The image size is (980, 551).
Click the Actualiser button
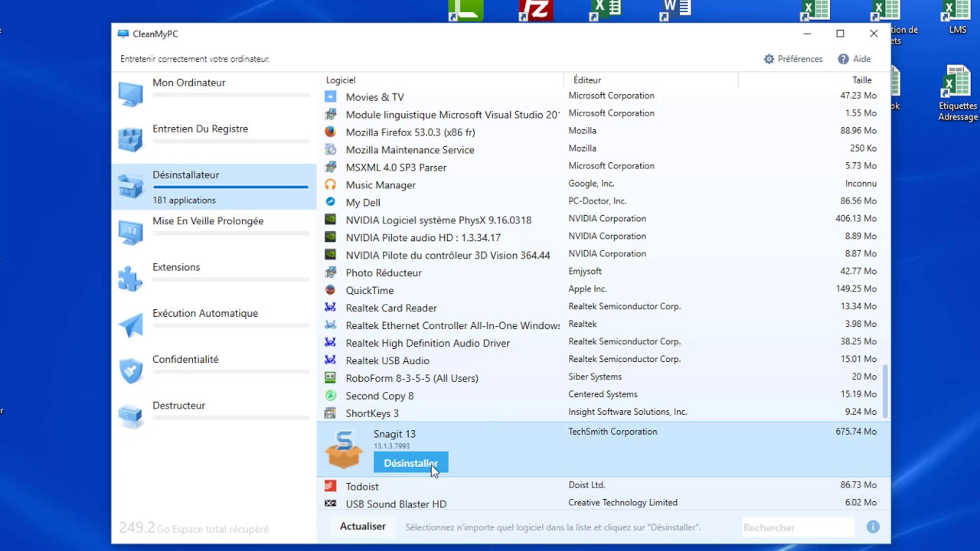(x=363, y=527)
